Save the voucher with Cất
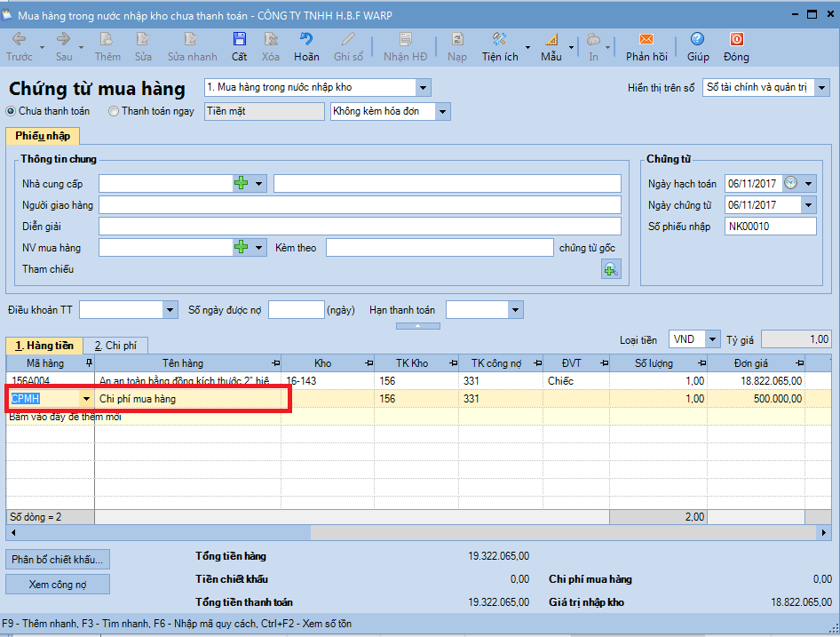Screen dimensions: 840x637 click(239, 47)
